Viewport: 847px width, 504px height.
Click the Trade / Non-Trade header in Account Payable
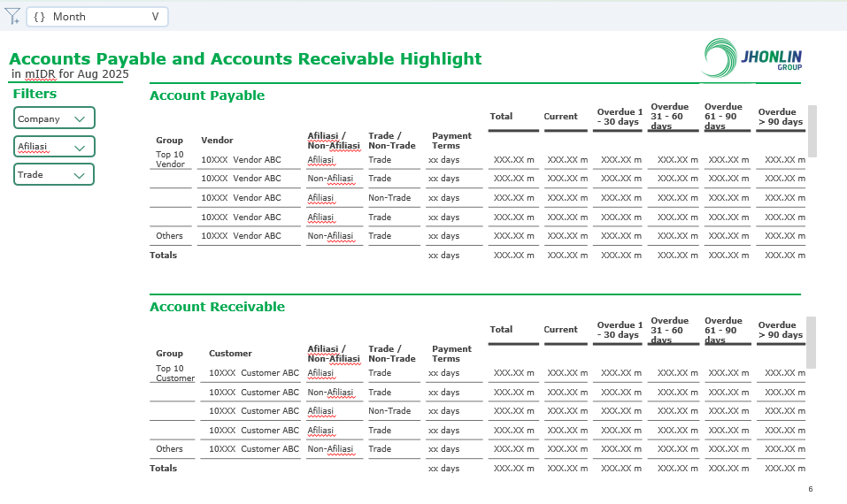[x=391, y=141]
